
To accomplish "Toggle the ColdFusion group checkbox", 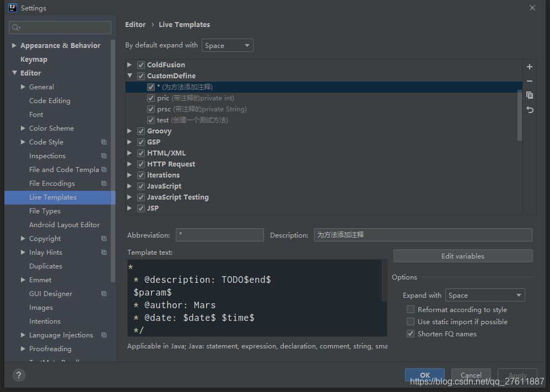I will (x=141, y=65).
